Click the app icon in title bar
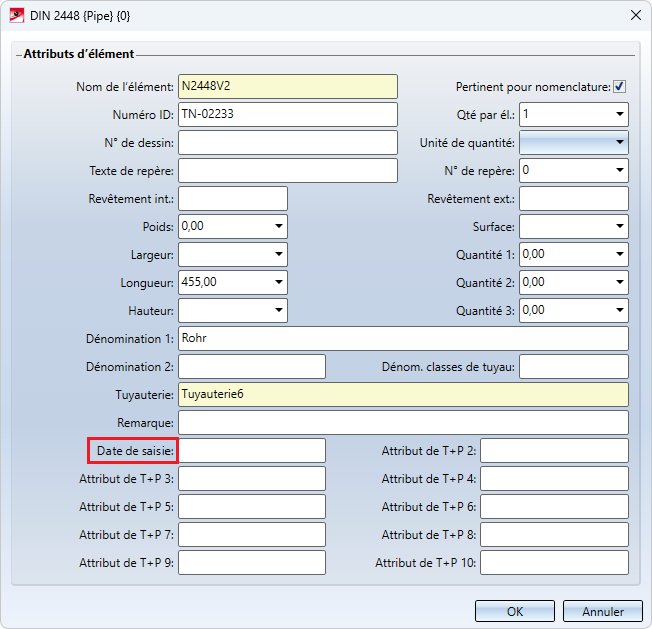Image resolution: width=652 pixels, height=629 pixels. click(16, 14)
